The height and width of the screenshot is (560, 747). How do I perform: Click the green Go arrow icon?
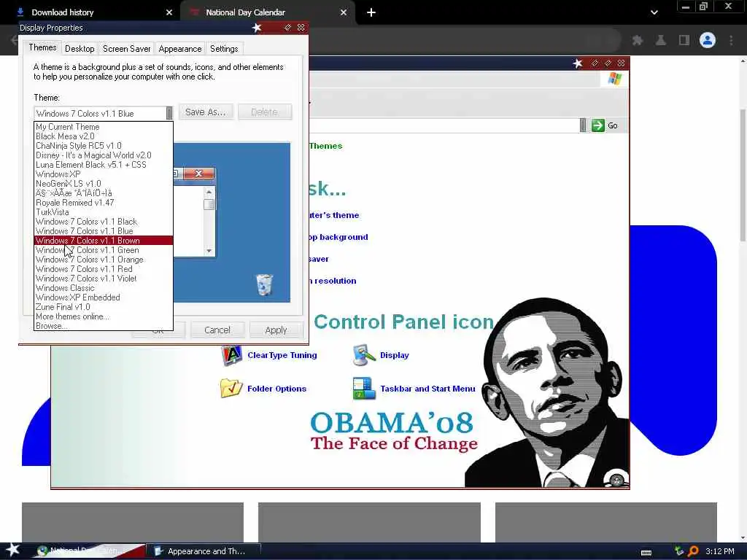tap(598, 125)
